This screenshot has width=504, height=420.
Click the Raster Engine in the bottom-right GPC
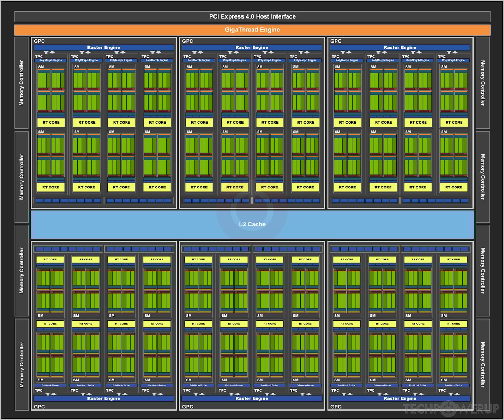coord(400,398)
